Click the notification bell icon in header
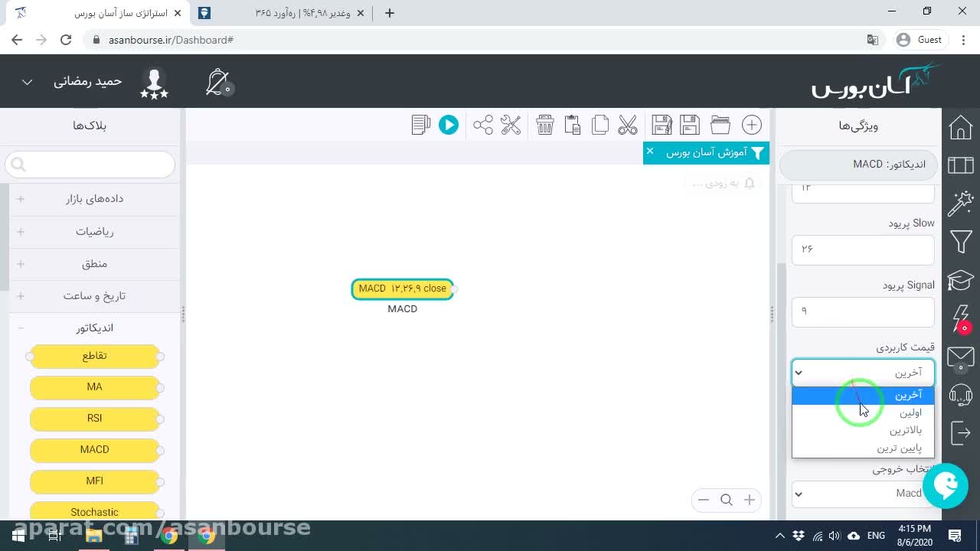980x551 pixels. pyautogui.click(x=218, y=82)
